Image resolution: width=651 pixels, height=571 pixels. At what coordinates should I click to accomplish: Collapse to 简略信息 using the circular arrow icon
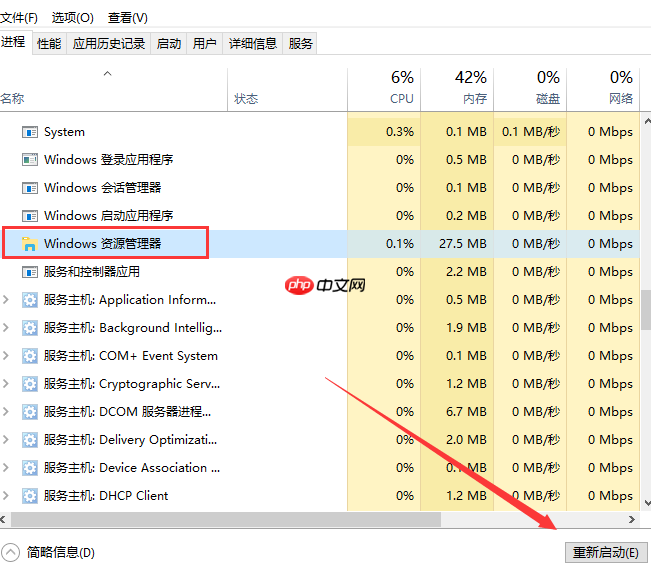click(x=10, y=553)
